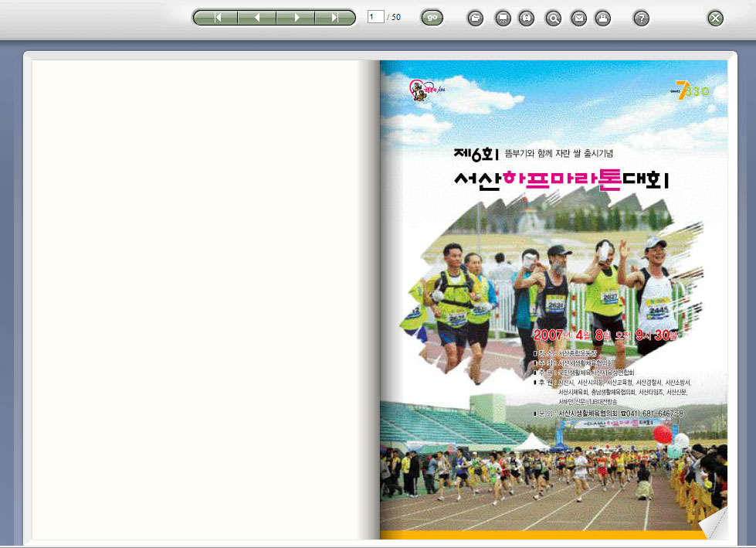Click the film projector icon
This screenshot has width=756, height=548.
tap(527, 19)
